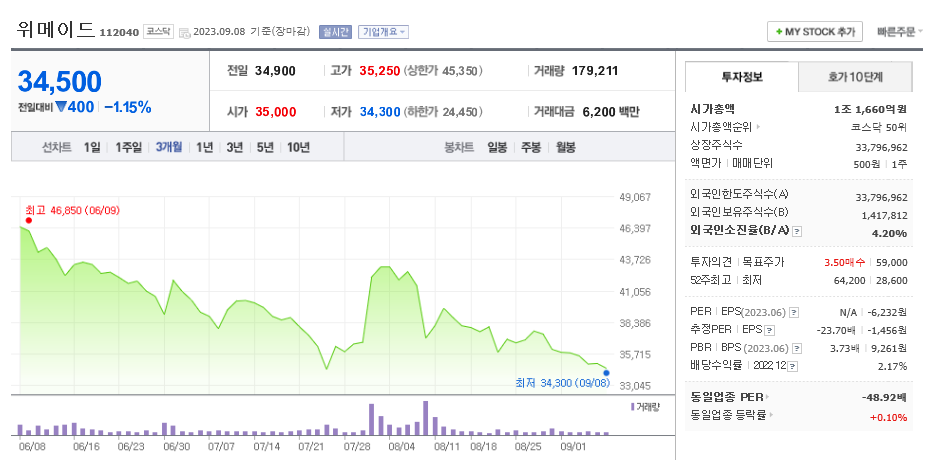Screen dimensions: 944x460
Task: Click the 외국인보유주식수(B) value 1,417,812
Action: point(884,216)
